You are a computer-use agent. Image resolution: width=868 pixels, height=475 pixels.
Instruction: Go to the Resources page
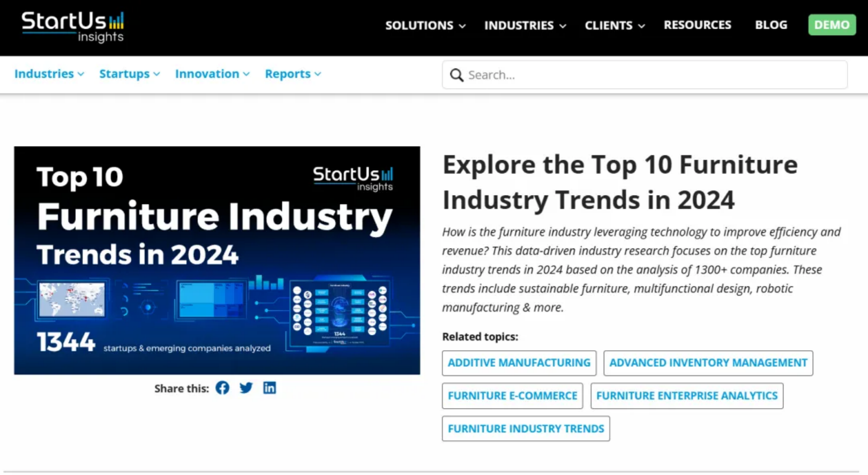pos(697,25)
